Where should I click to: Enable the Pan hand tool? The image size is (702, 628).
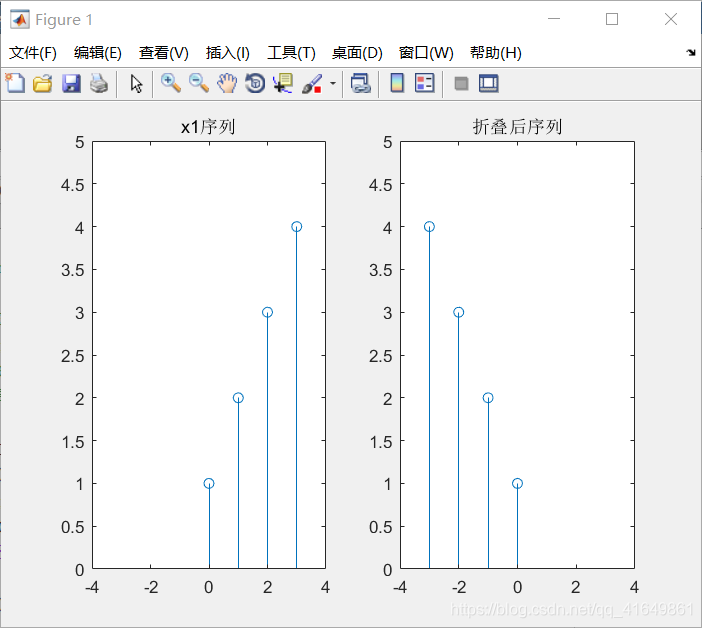(x=227, y=83)
